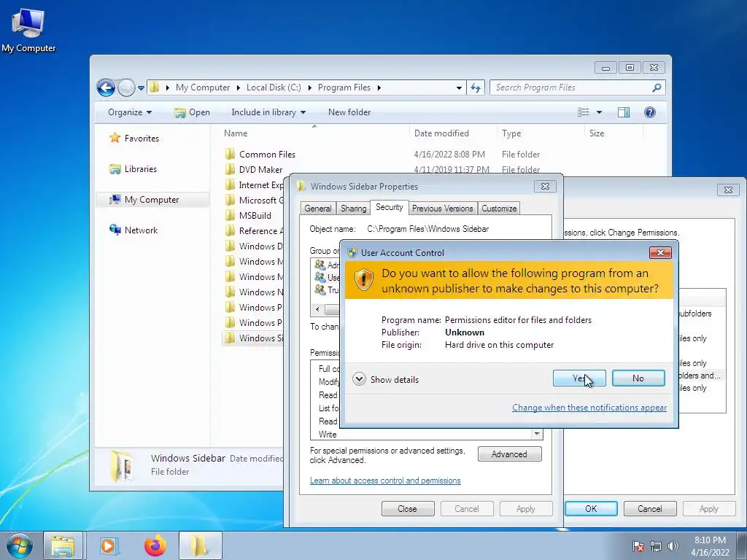Click Open in Explorer toolbar
Image resolution: width=747 pixels, height=560 pixels.
tap(192, 112)
